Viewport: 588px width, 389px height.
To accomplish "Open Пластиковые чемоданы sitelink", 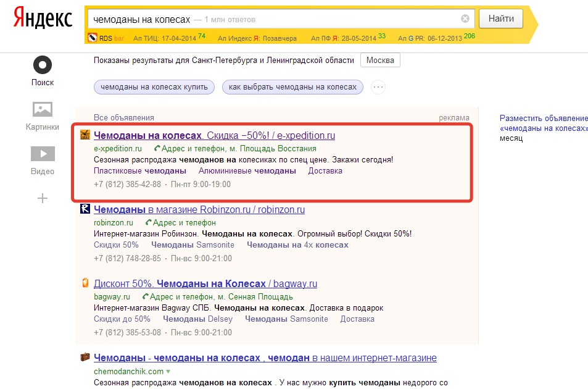I will tap(140, 170).
